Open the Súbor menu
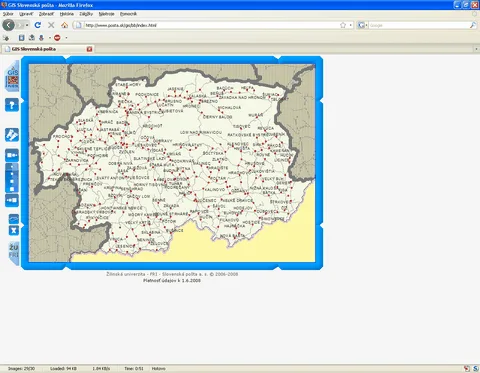 8,14
